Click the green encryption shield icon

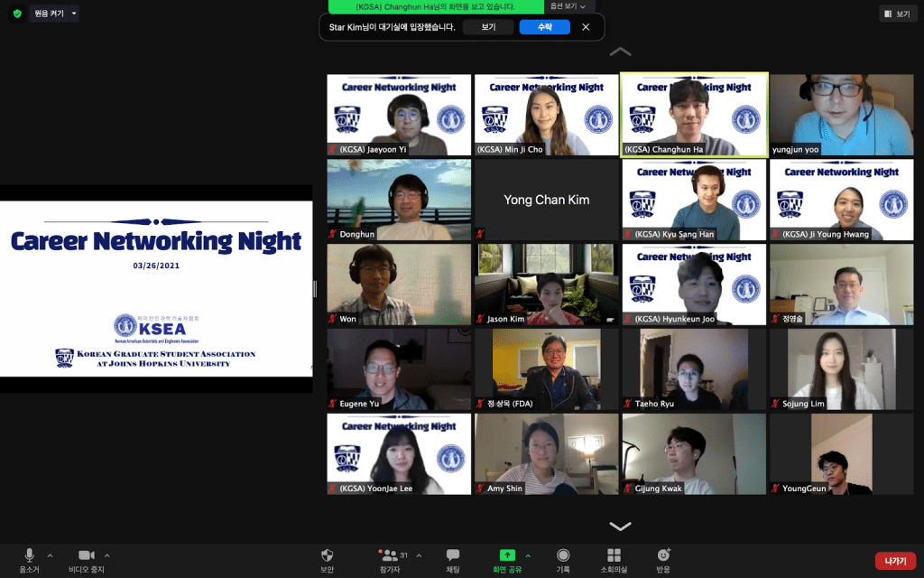click(16, 14)
